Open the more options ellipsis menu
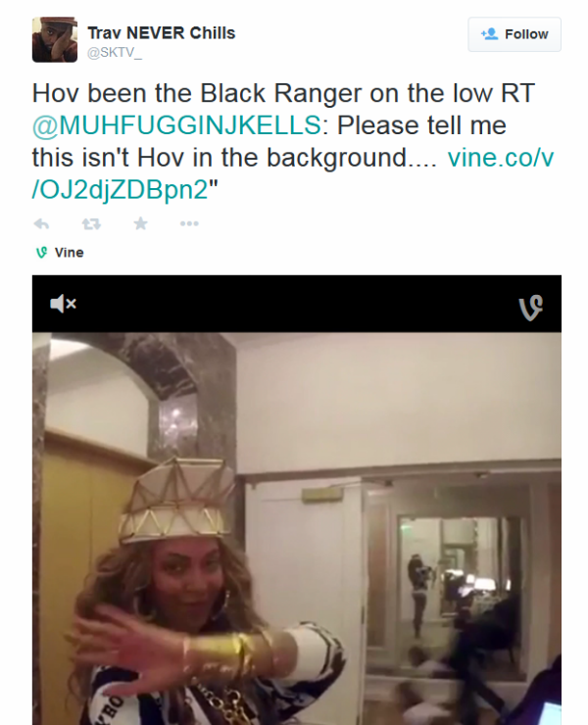 189,223
